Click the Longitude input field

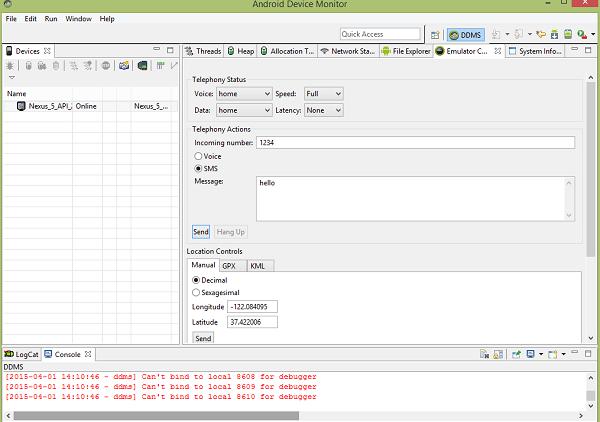pos(253,307)
